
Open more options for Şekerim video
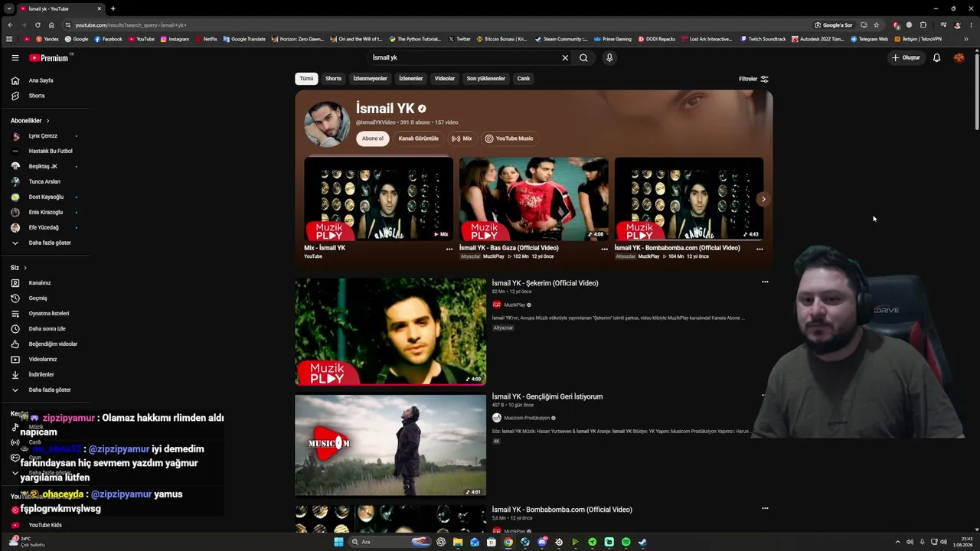(765, 282)
